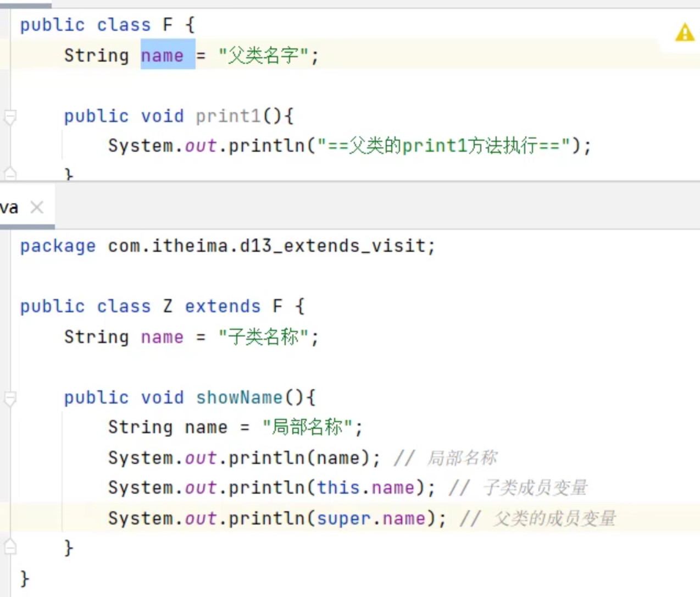Click the yellow warning triangle icon
This screenshot has width=700, height=597.
coord(684,33)
